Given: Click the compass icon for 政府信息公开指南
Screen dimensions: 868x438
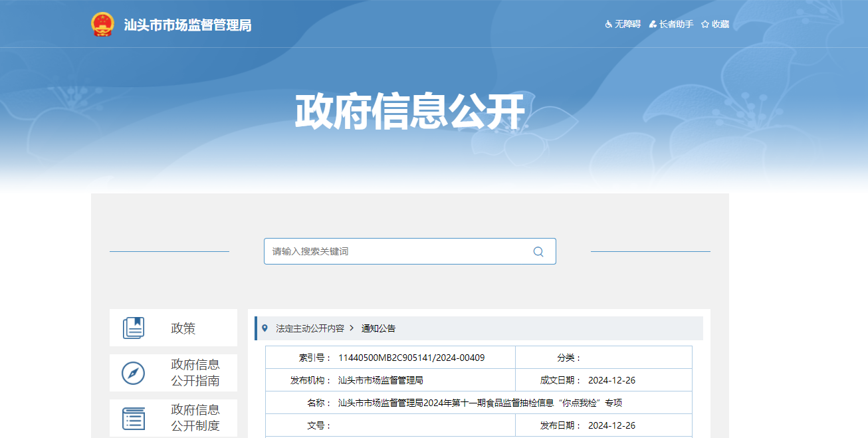Looking at the screenshot, I should (x=134, y=373).
